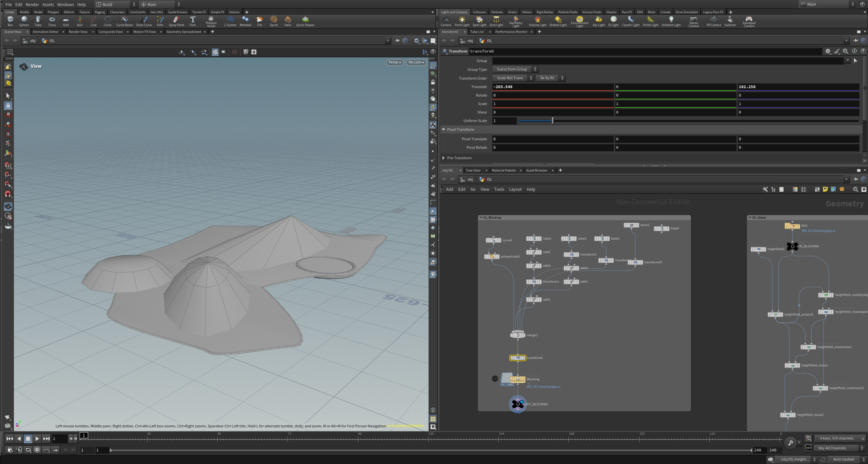868x464 pixels.
Task: Create a Grid from the shelf
Action: point(66,21)
